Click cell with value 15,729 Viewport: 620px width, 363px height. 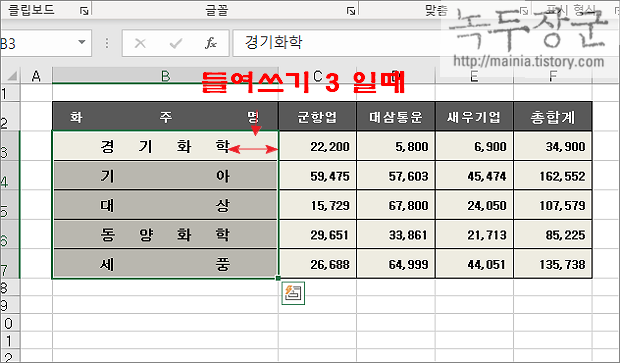point(318,205)
